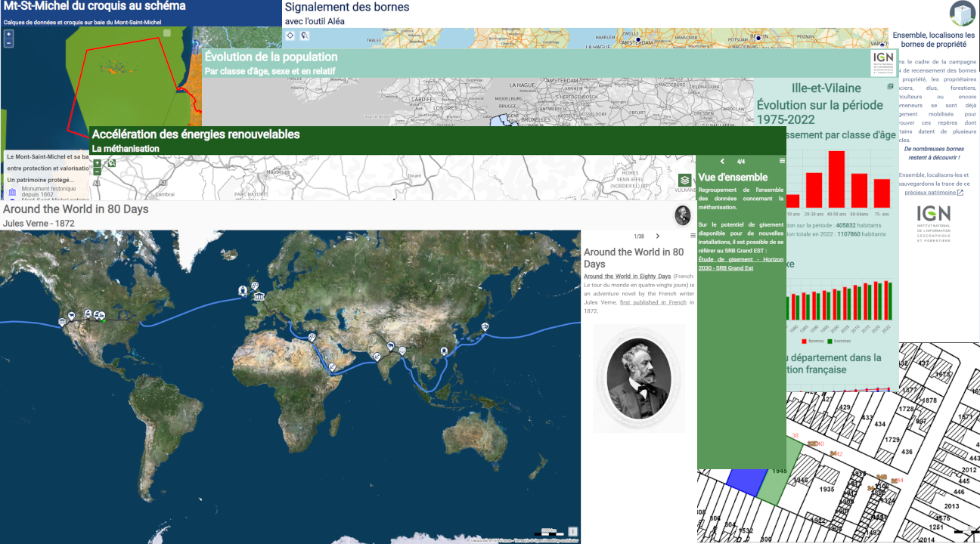Image resolution: width=980 pixels, height=544 pixels.
Task: Zoom out on the Mt-St-Michel map
Action: point(8,43)
